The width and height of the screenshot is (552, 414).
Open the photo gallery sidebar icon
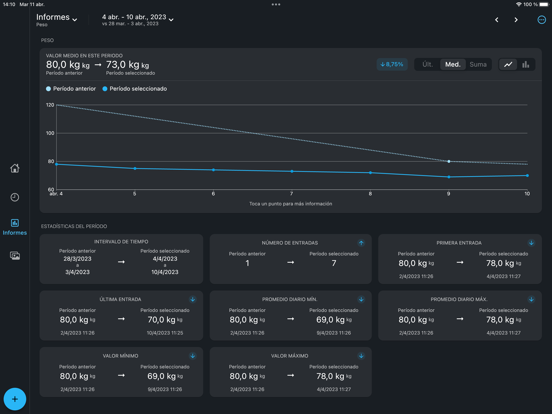pos(15,256)
